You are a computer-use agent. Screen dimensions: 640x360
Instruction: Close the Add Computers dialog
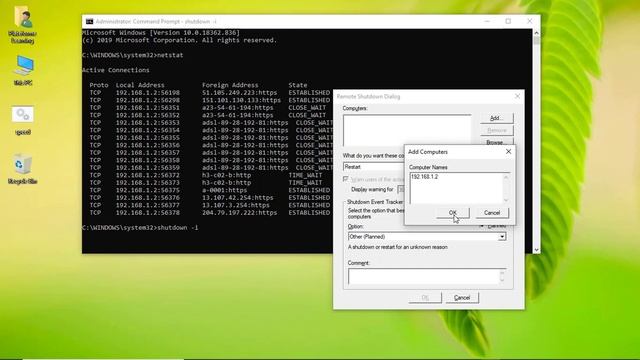click(x=508, y=151)
